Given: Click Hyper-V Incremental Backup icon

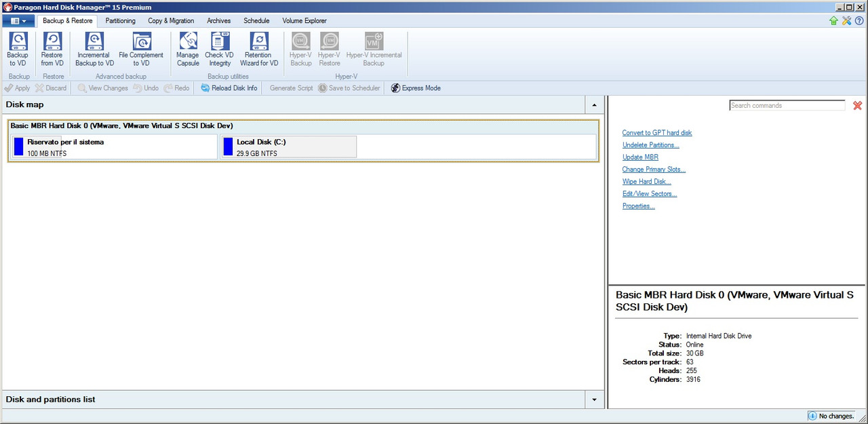Looking at the screenshot, I should tap(374, 50).
